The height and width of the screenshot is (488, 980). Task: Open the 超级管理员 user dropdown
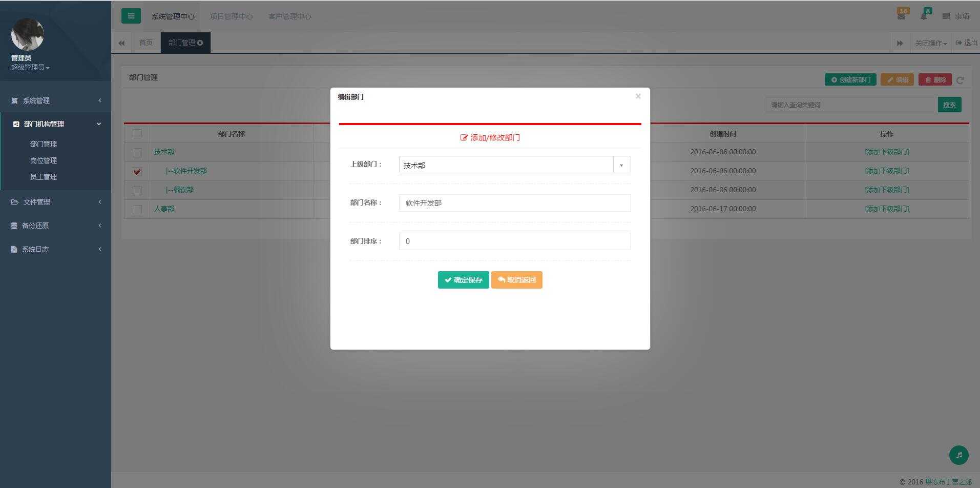(x=30, y=67)
